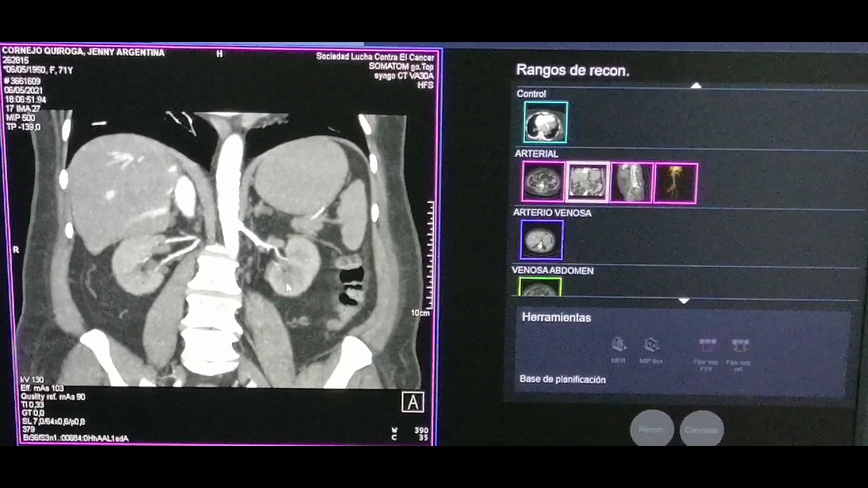The height and width of the screenshot is (488, 868).
Task: Select the Control series thumbnail
Action: pyautogui.click(x=545, y=123)
